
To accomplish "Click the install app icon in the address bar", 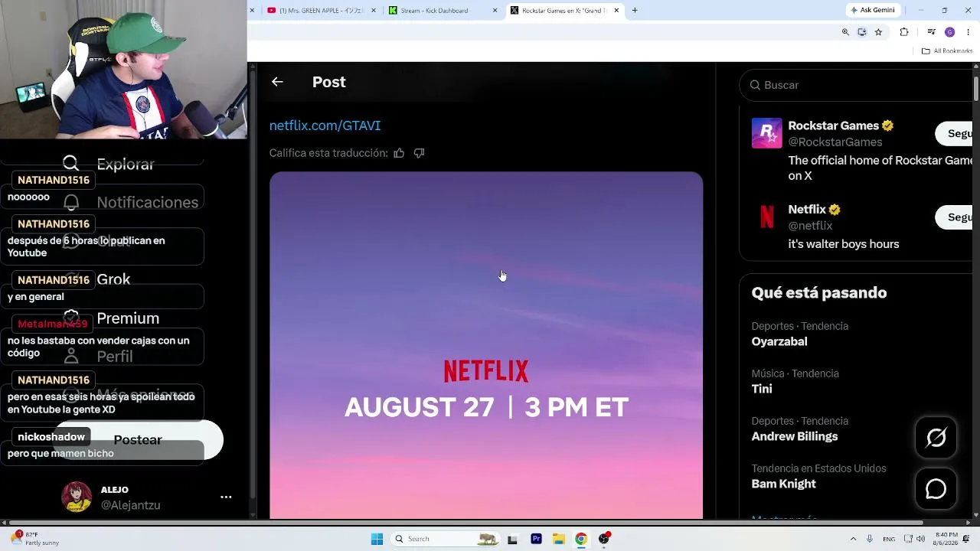I will coord(862,32).
